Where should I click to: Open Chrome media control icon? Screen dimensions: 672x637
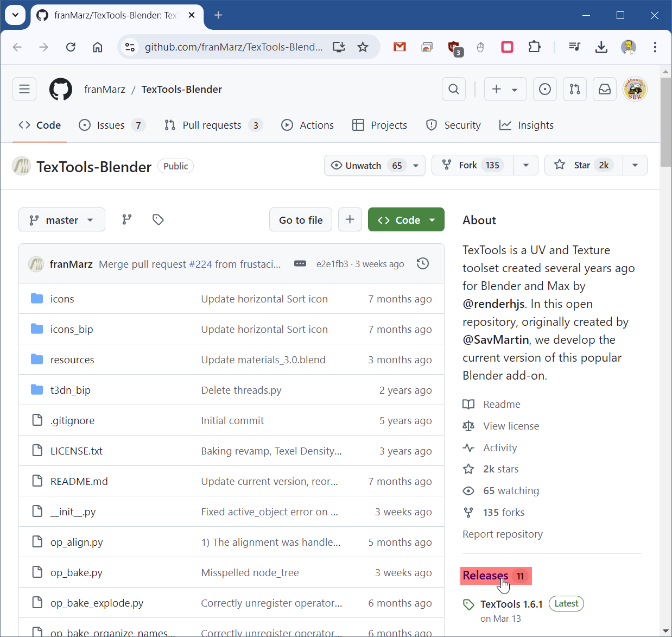[574, 47]
